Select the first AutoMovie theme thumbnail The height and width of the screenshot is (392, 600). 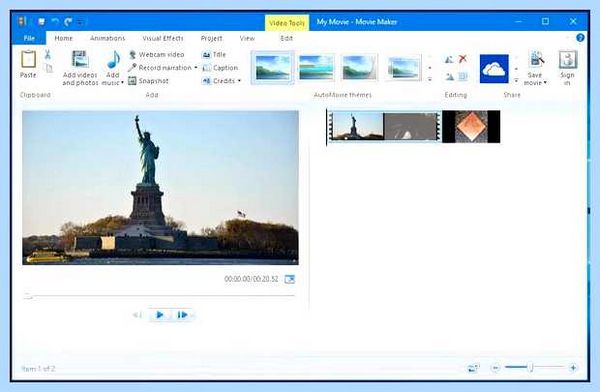click(272, 68)
